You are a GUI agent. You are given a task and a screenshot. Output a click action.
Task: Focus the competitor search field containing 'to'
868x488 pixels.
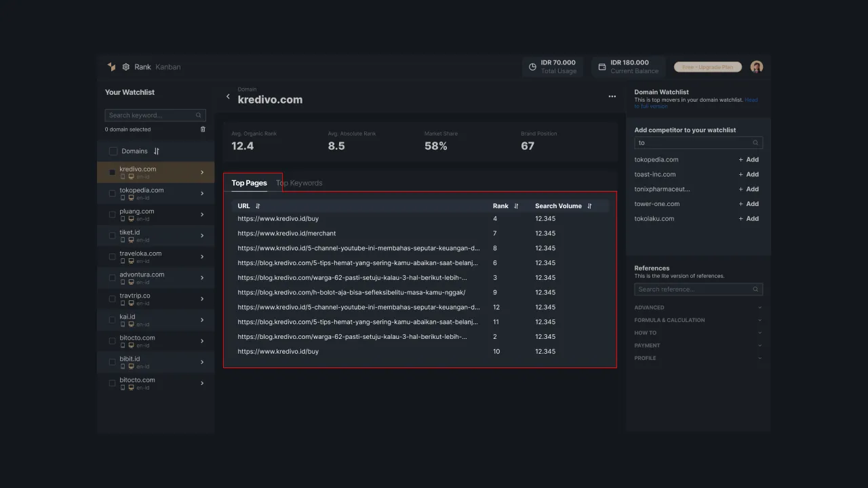(698, 143)
